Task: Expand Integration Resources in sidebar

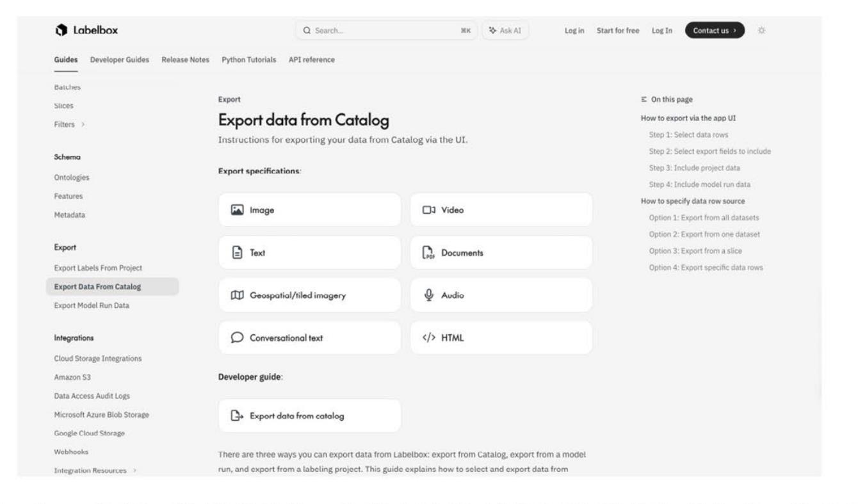Action: [95, 471]
